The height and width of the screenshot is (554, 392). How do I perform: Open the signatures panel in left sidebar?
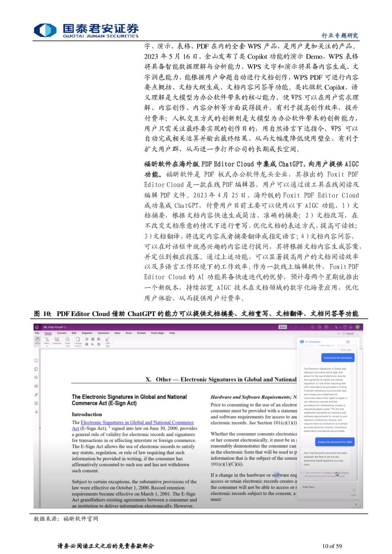click(36, 412)
